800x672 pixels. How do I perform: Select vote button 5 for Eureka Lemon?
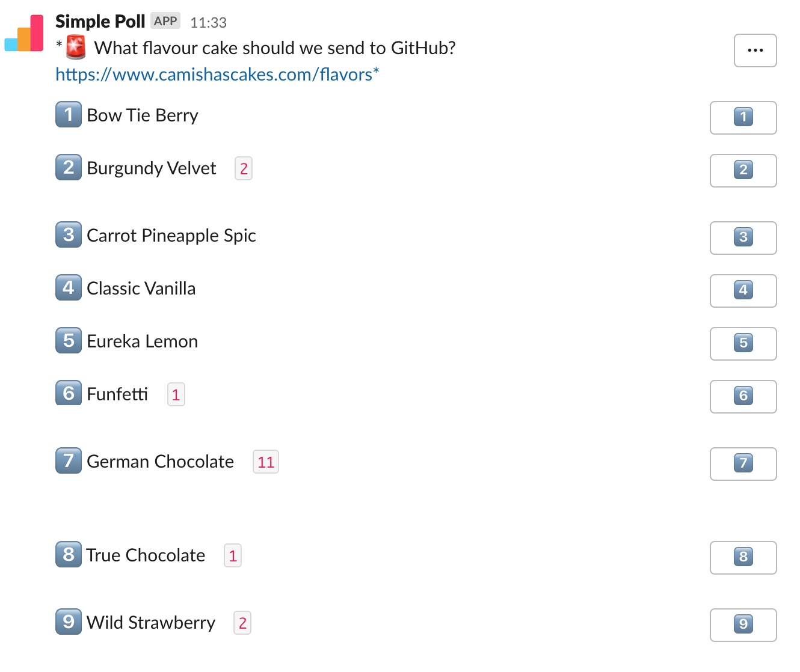point(743,343)
